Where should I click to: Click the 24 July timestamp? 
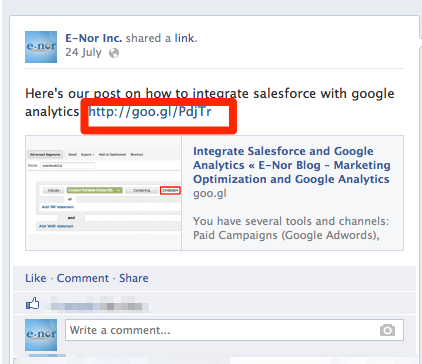83,53
